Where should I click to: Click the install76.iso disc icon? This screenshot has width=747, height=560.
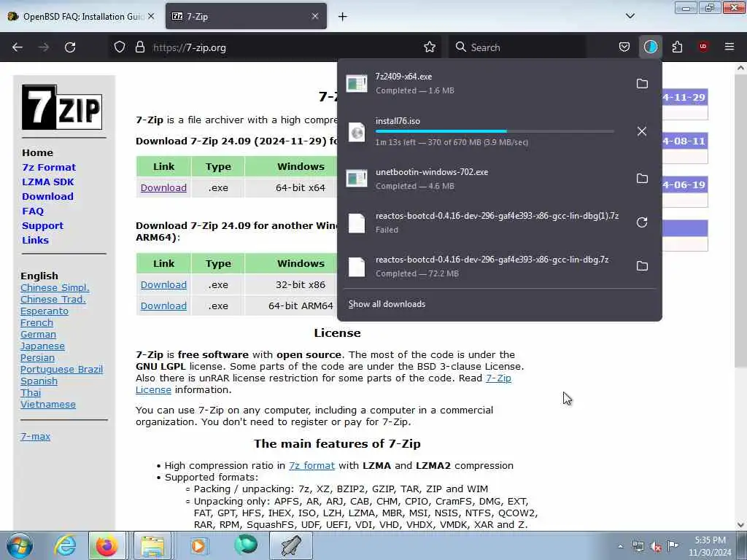click(357, 132)
